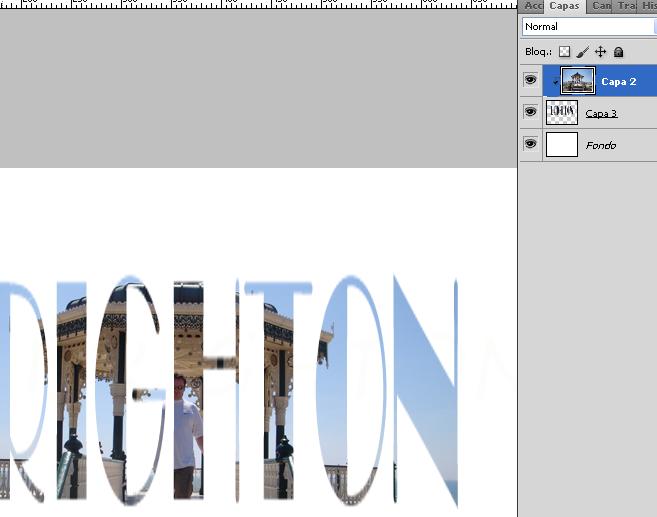The width and height of the screenshot is (657, 517).
Task: Click the horizontal ruler above the canvas
Action: tap(258, 5)
